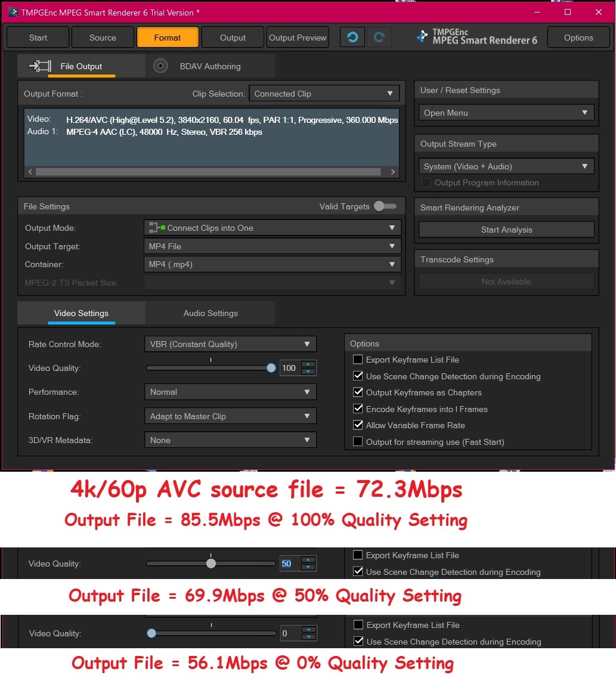Minimize the TMPGEnc window
The height and width of the screenshot is (681, 616).
point(537,12)
